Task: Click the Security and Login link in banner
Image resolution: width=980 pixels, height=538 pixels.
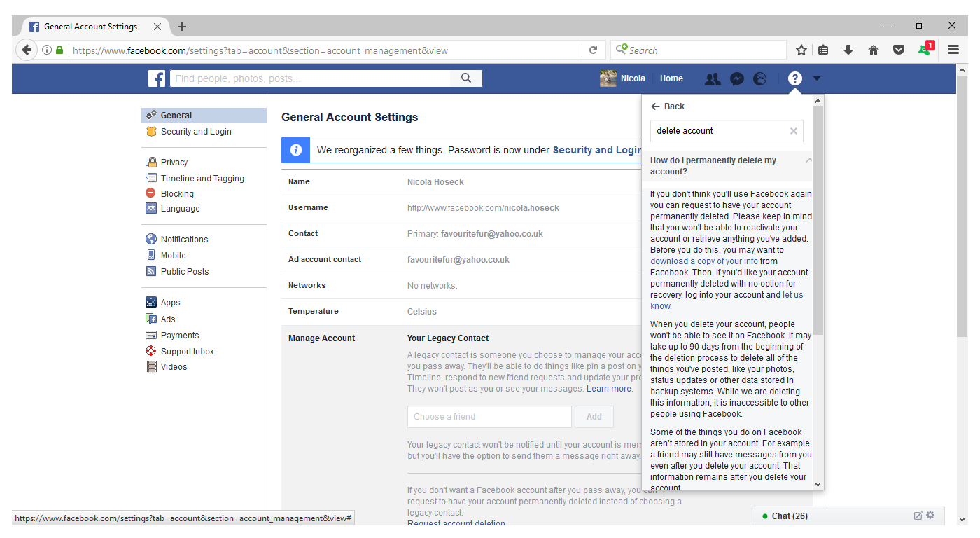Action: coord(597,150)
